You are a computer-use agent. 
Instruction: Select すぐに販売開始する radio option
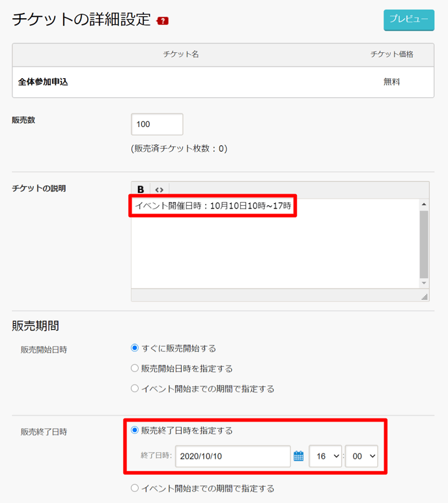click(x=135, y=349)
